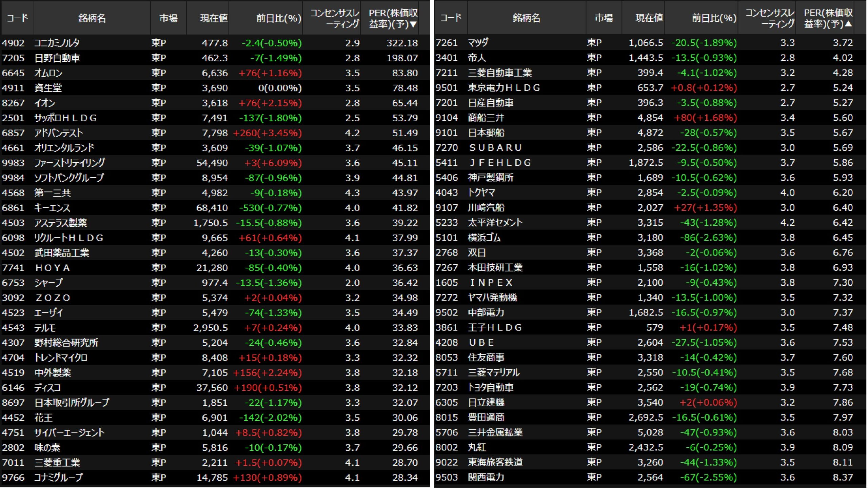This screenshot has height=488, width=868.
Task: Open stock code 7205 日野自動車
Action: click(14, 58)
